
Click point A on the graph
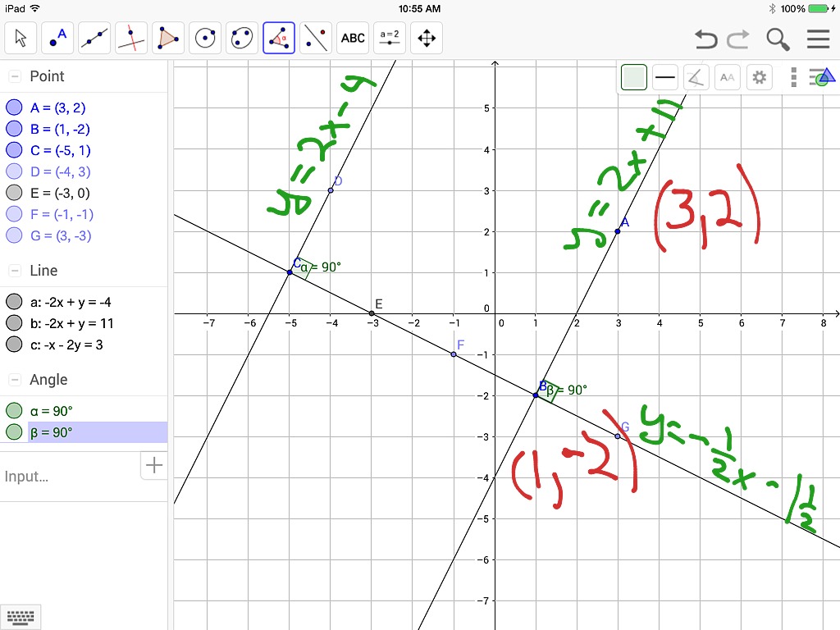(618, 231)
